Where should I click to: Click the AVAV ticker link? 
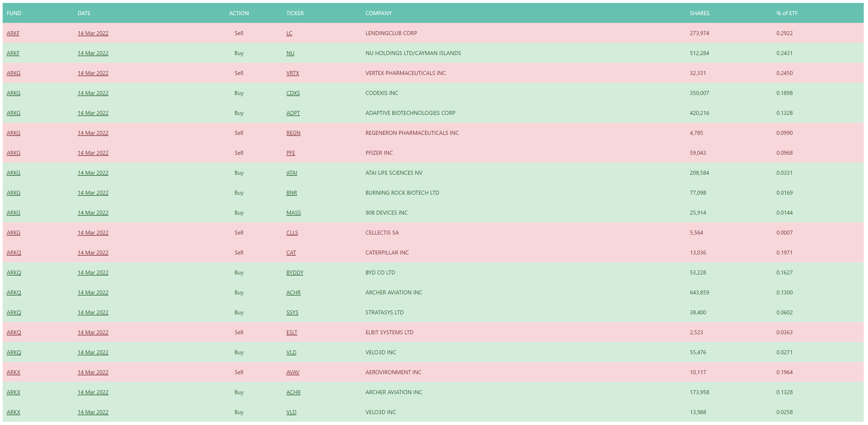tap(293, 372)
